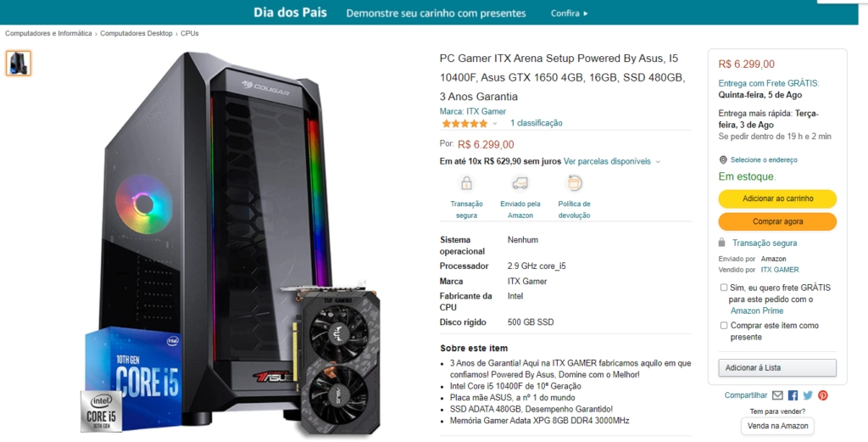The height and width of the screenshot is (442, 868).
Task: Select the product image thumbnail
Action: (19, 63)
